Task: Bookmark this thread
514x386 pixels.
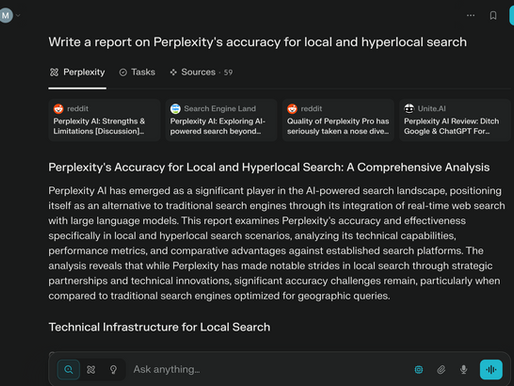Action: 493,15
